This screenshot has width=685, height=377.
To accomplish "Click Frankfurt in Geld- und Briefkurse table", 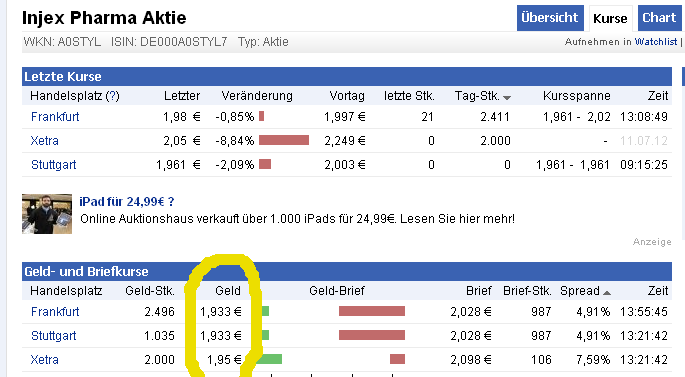I will click(x=55, y=312).
